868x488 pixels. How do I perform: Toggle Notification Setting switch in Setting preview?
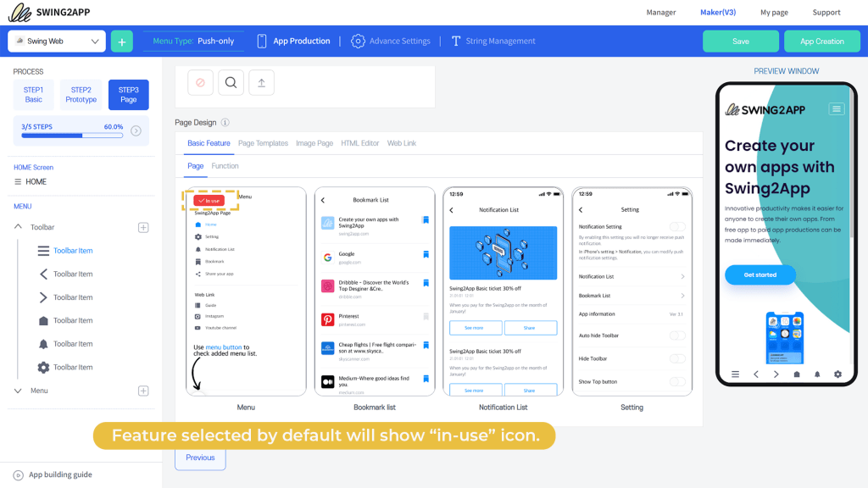677,226
